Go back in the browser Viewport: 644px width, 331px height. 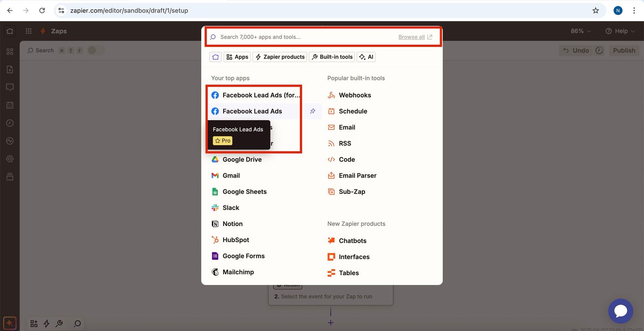10,10
